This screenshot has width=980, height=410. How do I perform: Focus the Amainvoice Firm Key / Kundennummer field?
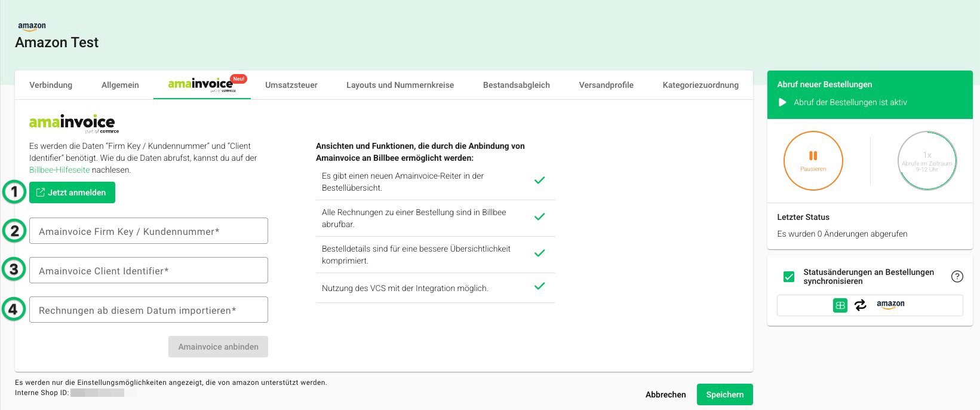[x=149, y=231]
